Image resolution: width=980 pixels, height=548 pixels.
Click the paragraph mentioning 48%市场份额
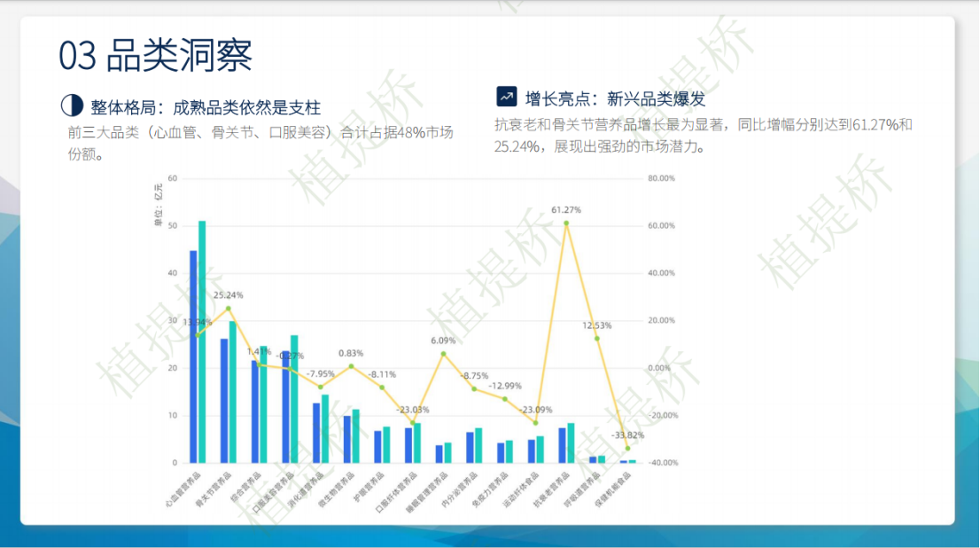click(x=260, y=143)
